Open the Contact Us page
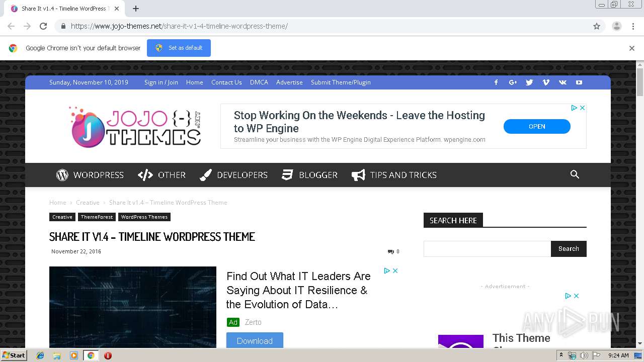 pos(226,82)
